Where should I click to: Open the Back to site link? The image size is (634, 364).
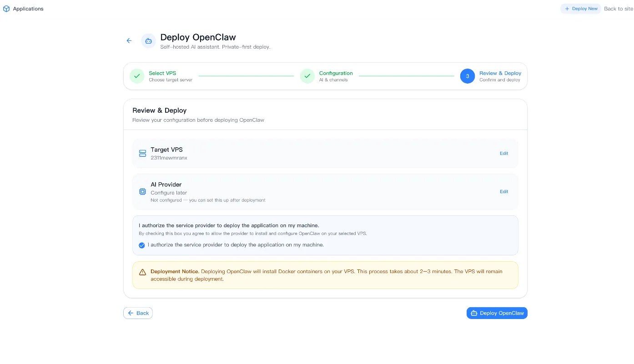point(619,8)
